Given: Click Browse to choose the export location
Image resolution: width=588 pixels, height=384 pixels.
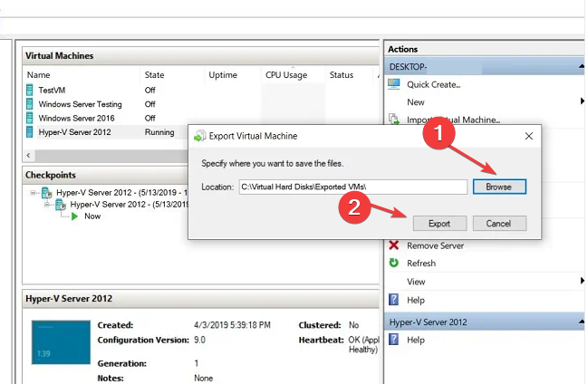Looking at the screenshot, I should [x=499, y=187].
